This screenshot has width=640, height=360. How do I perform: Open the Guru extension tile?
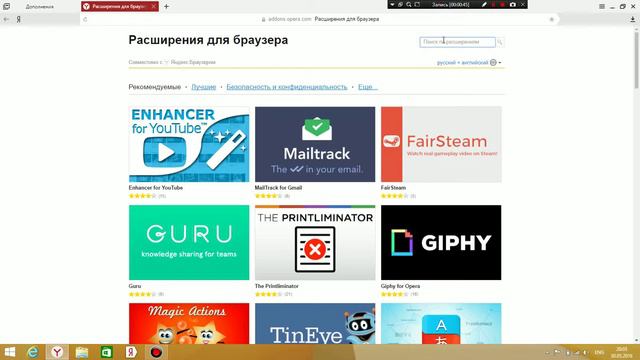click(x=189, y=242)
